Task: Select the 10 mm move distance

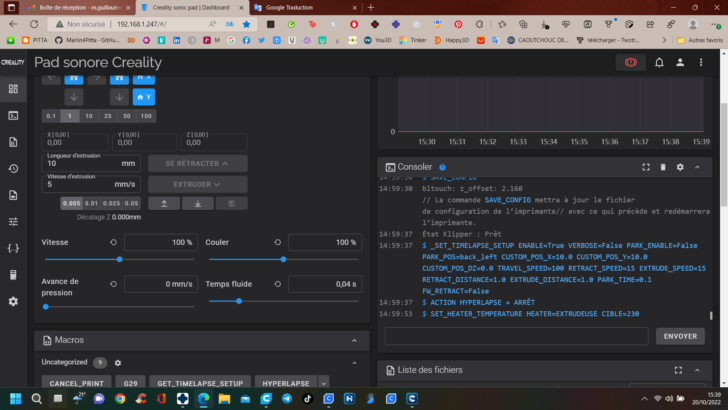Action: [88, 116]
